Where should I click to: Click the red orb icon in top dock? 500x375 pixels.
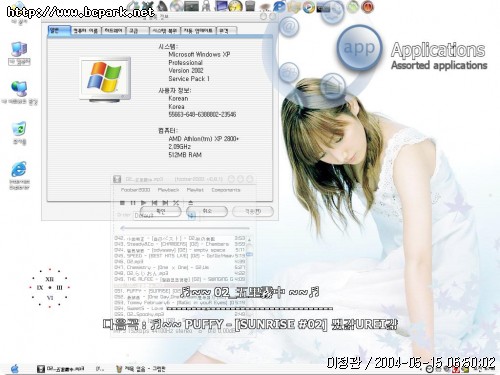(367, 7)
